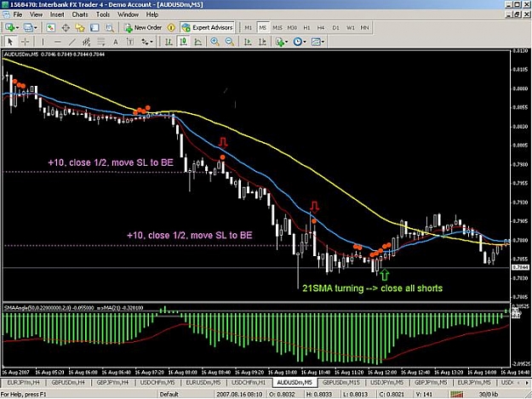Viewport: 532px width, 399px height.
Task: Open the View menu
Action: (x=36, y=14)
